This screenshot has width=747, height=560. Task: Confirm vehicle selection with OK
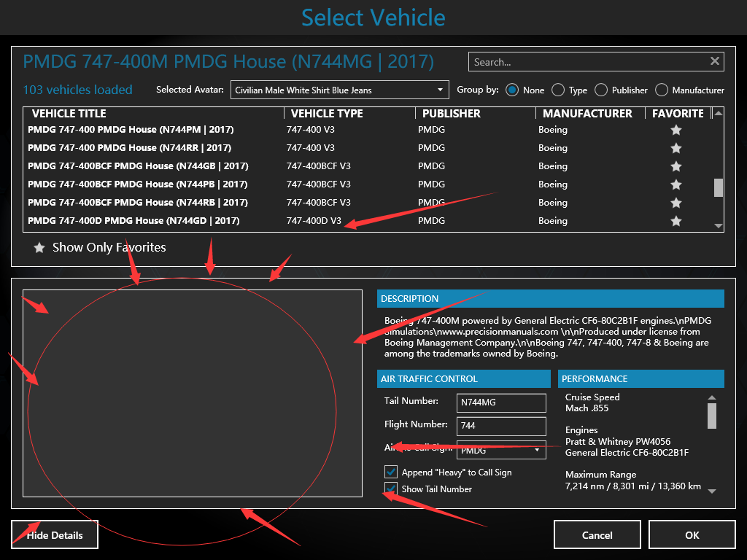pos(692,534)
